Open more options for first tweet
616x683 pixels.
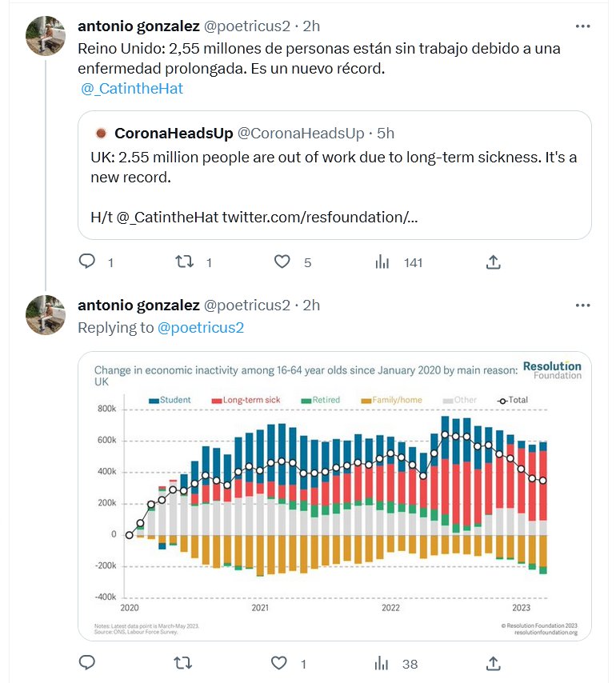[x=584, y=26]
